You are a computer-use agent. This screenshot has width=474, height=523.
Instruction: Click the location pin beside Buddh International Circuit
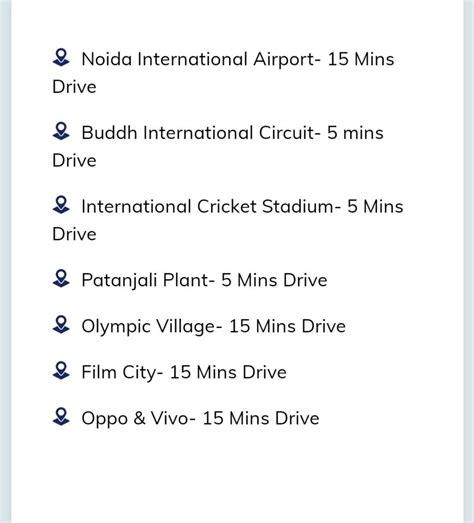click(61, 131)
